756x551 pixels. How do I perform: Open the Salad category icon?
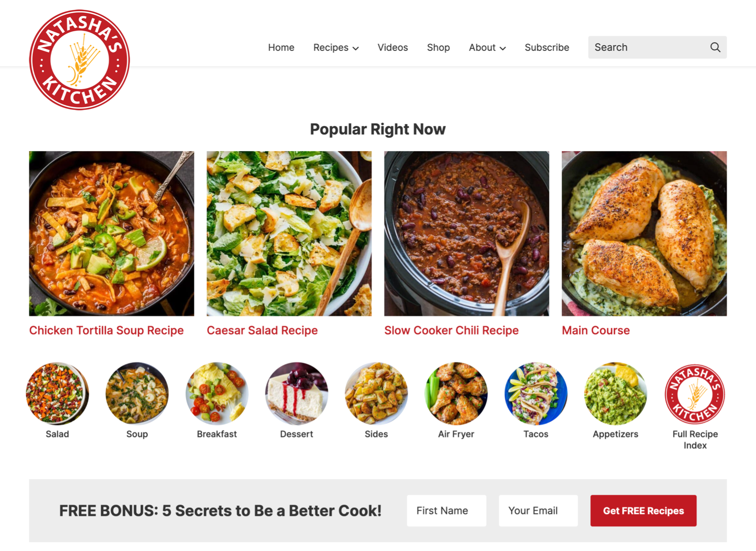57,393
